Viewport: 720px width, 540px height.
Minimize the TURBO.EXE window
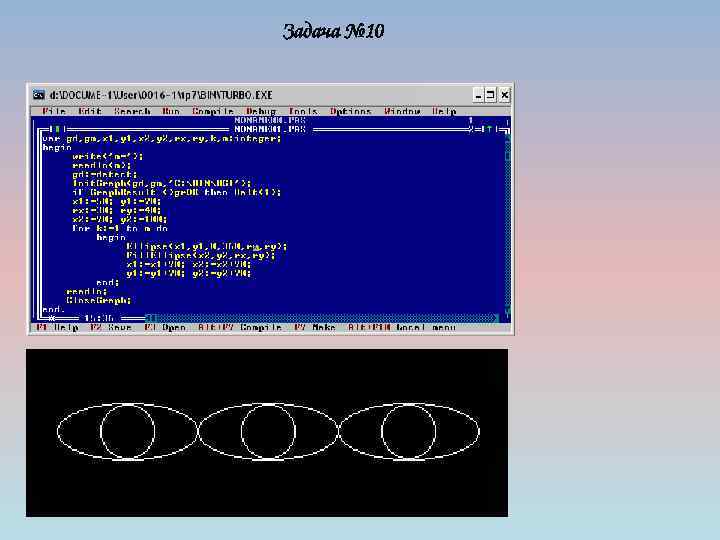[478, 95]
